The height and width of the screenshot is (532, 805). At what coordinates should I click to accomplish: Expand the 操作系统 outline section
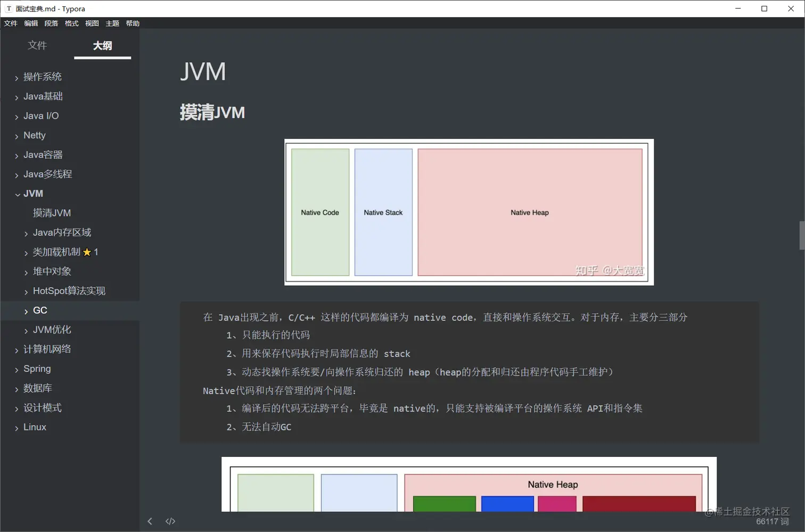coord(17,77)
